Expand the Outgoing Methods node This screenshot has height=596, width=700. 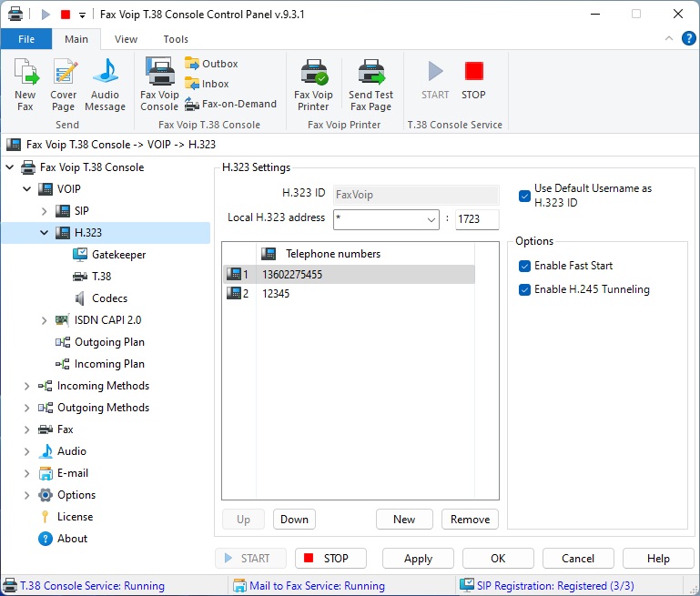click(26, 408)
